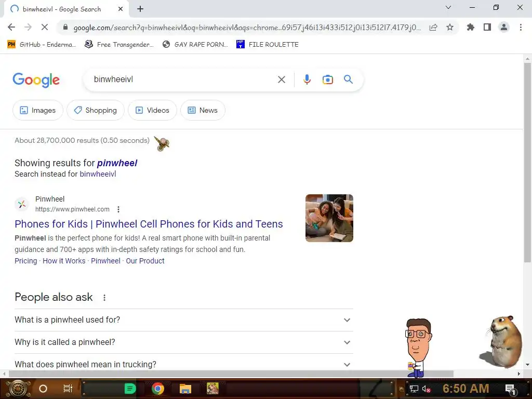Open Phones for Kids Pinwheel result

pyautogui.click(x=149, y=224)
